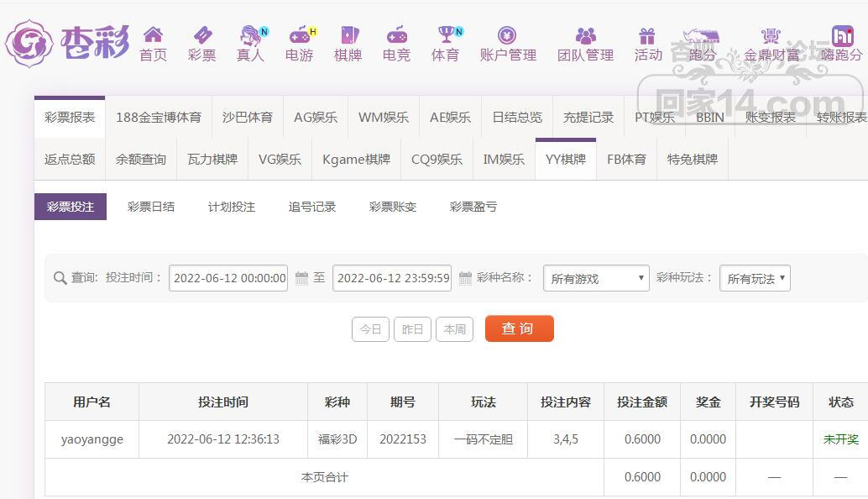Select the 彩票日结 sub-tab
Screen dimensions: 868x499
pyautogui.click(x=150, y=206)
